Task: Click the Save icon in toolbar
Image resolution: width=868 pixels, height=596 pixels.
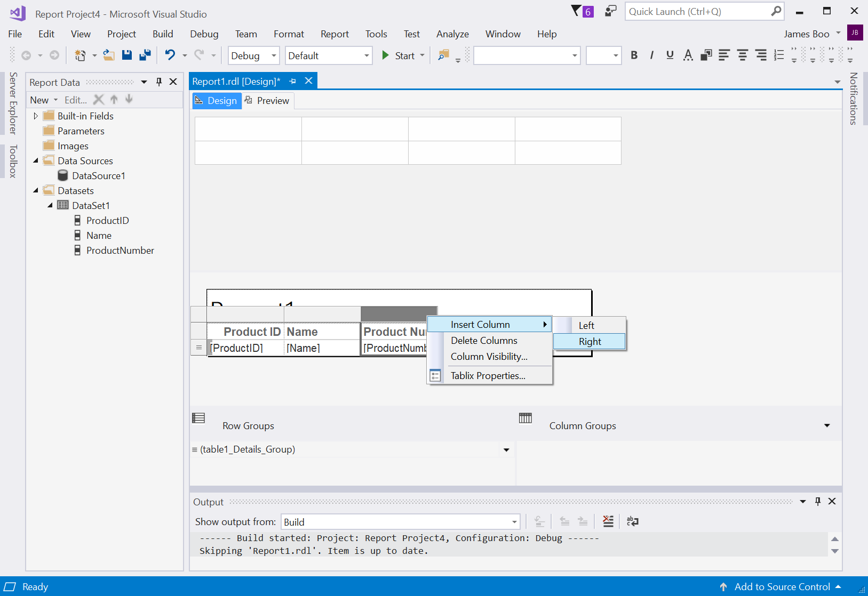Action: point(127,55)
